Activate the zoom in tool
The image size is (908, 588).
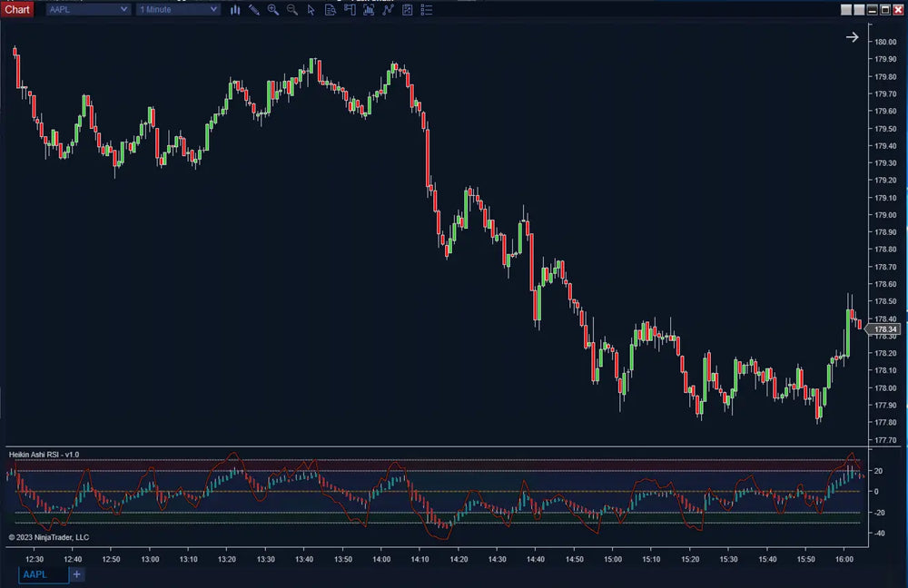[272, 10]
